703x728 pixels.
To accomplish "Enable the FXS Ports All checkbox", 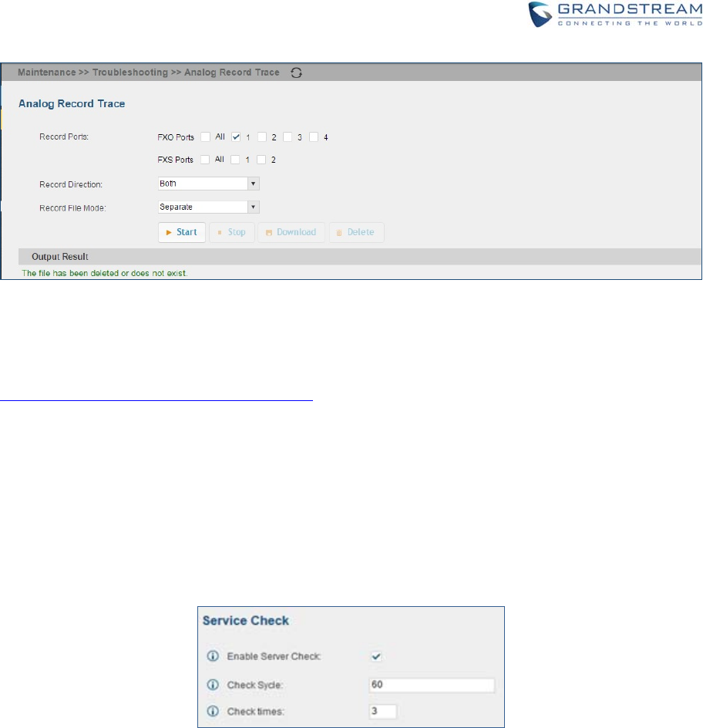I will (205, 159).
